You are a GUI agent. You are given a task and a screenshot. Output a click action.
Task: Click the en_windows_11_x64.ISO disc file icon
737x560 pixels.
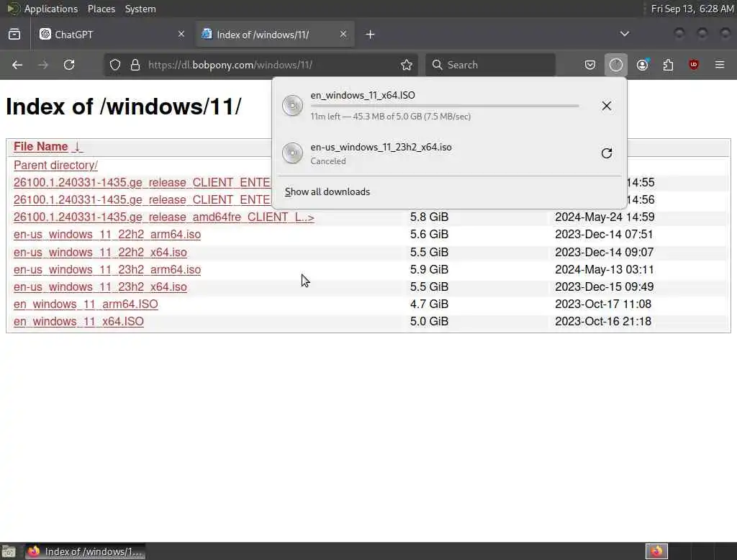click(292, 105)
